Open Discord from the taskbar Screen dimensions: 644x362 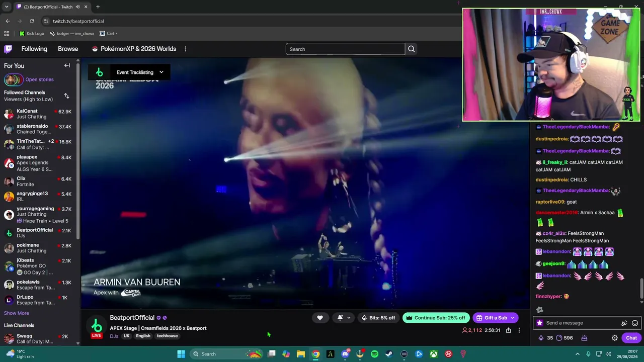tap(345, 354)
